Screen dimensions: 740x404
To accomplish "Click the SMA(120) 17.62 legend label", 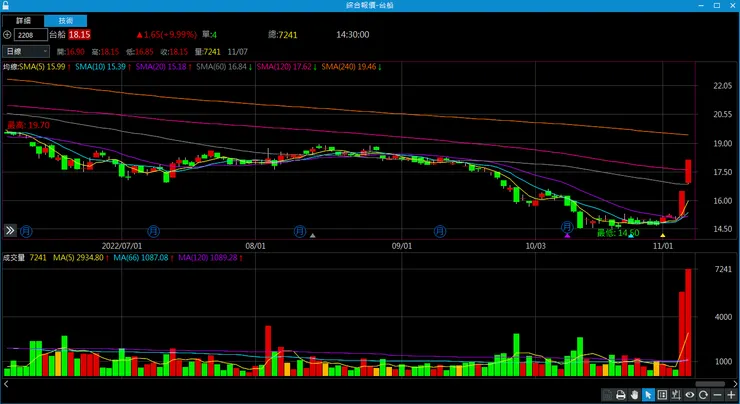I will pyautogui.click(x=286, y=67).
